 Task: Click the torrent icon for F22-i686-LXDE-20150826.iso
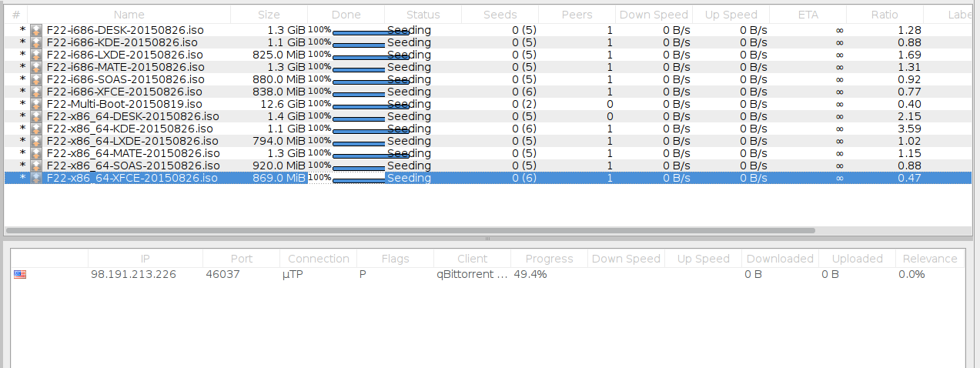click(36, 55)
